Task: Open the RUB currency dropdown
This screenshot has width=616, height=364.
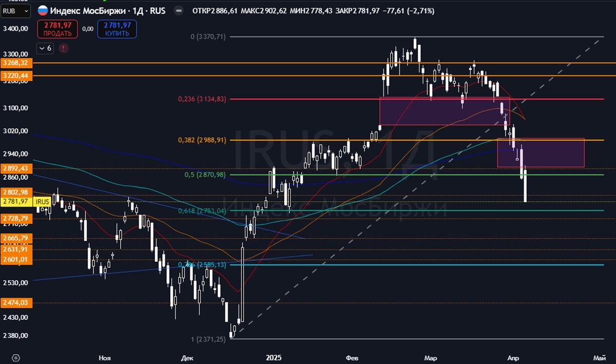Action: click(x=15, y=10)
